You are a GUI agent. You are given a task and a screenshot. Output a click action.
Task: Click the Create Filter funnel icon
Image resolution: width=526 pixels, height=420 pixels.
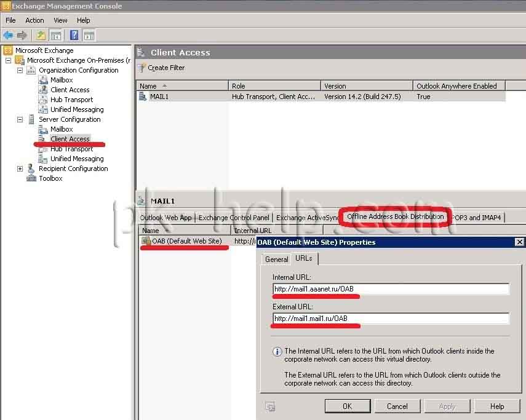tap(142, 68)
